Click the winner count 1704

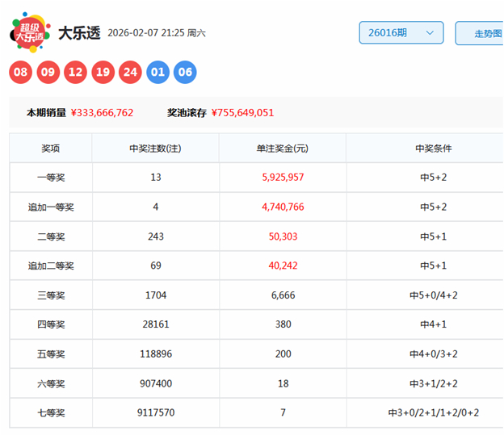point(156,295)
